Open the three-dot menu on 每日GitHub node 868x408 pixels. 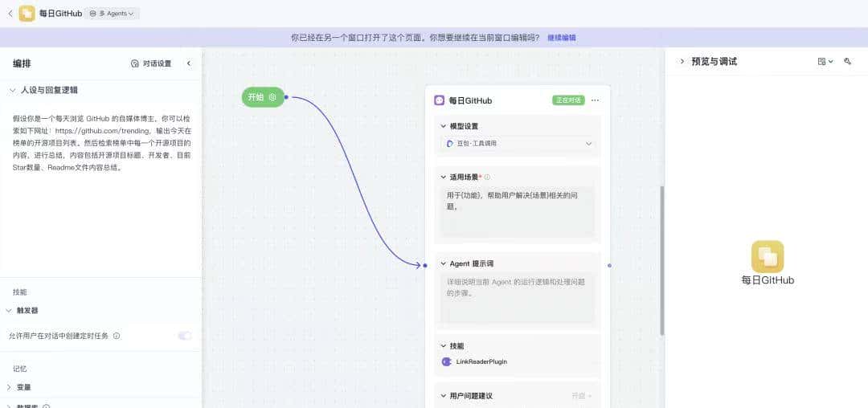pos(595,100)
